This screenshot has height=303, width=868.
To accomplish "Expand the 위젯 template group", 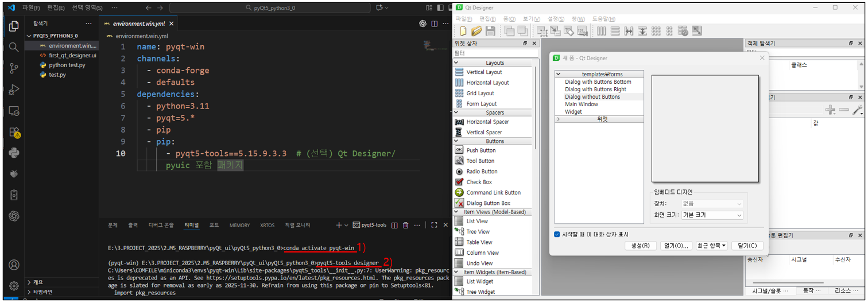I will pos(560,119).
